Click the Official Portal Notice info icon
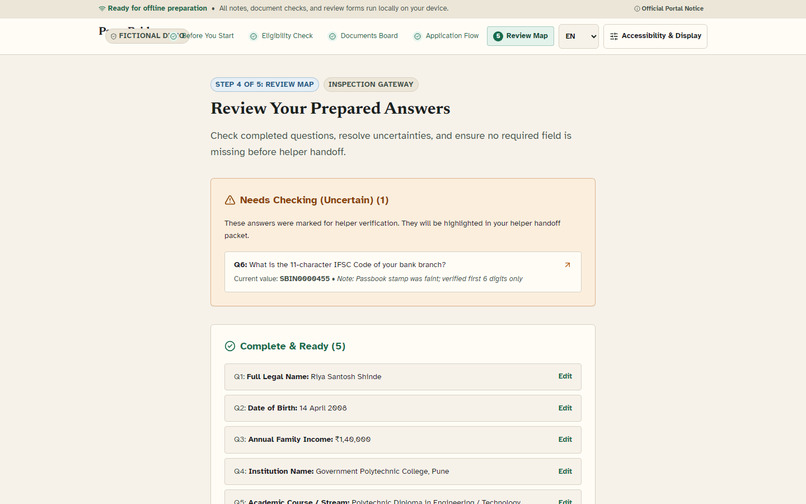The height and width of the screenshot is (504, 806). (x=637, y=9)
